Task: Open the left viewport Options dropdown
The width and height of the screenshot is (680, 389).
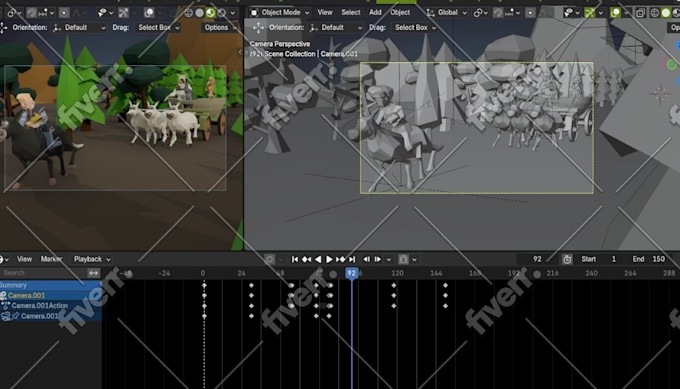Action: pos(220,27)
